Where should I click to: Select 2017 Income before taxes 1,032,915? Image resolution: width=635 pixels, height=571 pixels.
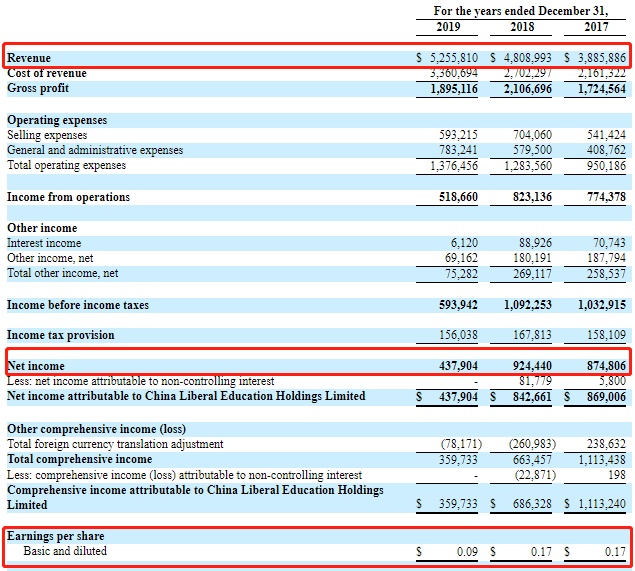point(602,305)
